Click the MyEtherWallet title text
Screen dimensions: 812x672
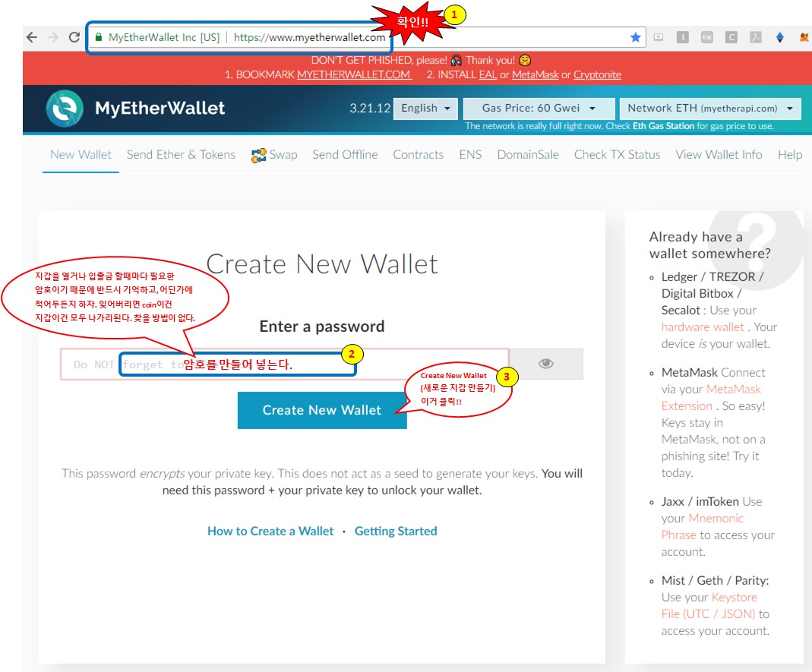160,108
